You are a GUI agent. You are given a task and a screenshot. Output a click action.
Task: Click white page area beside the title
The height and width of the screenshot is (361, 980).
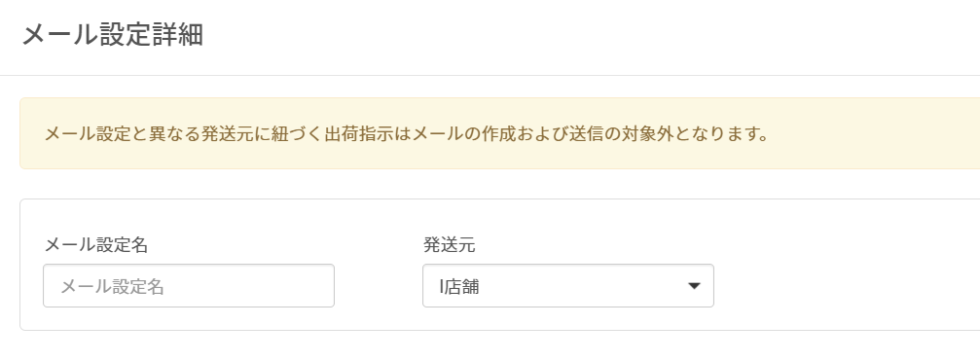click(563, 36)
